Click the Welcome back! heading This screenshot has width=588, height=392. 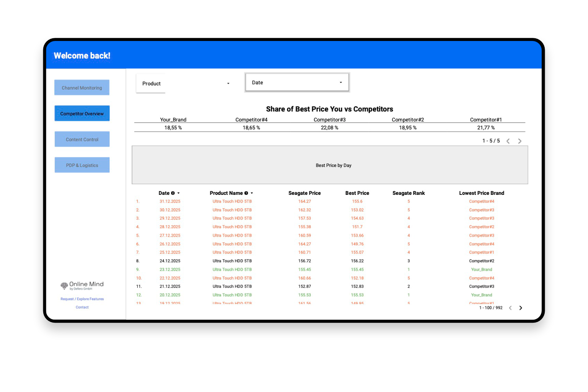(x=82, y=56)
